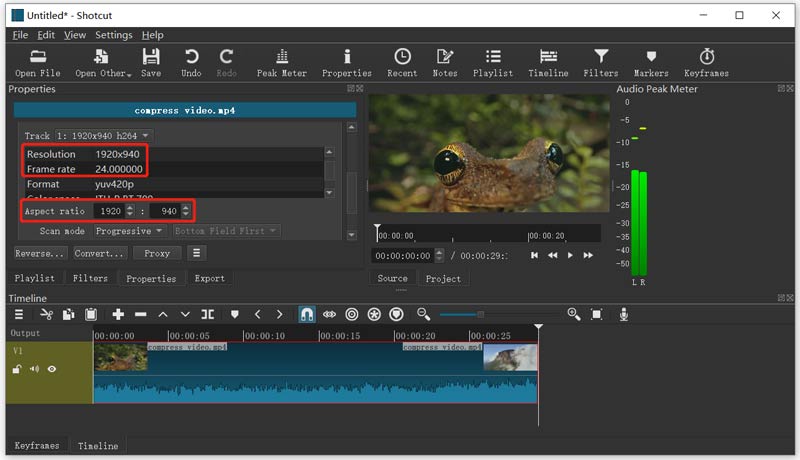Skip to start of video
Screen dimensions: 800x460
click(534, 255)
